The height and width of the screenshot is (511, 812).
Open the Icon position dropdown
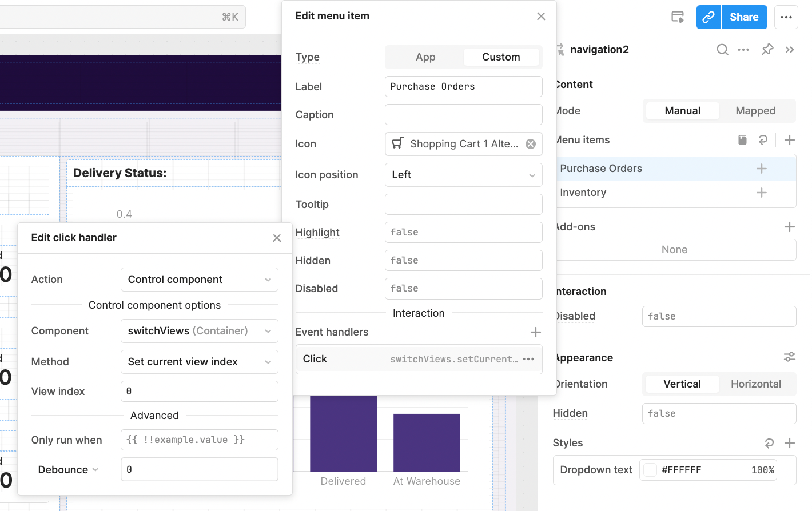pos(463,175)
